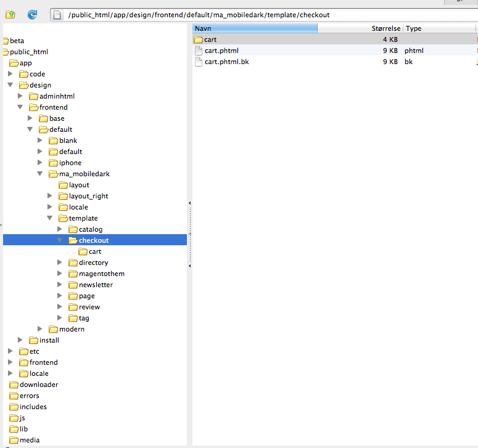
Task: Expand the code folder
Action: [x=10, y=74]
